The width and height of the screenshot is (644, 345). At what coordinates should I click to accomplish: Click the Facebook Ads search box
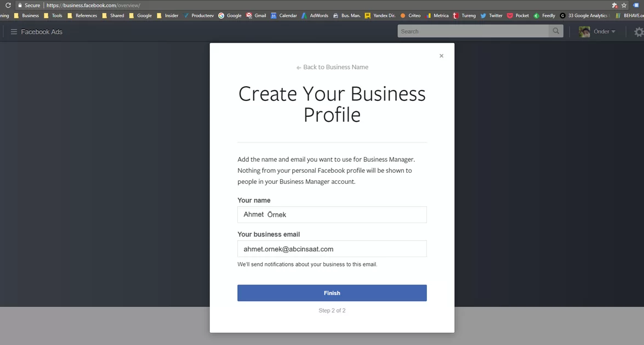tap(473, 31)
